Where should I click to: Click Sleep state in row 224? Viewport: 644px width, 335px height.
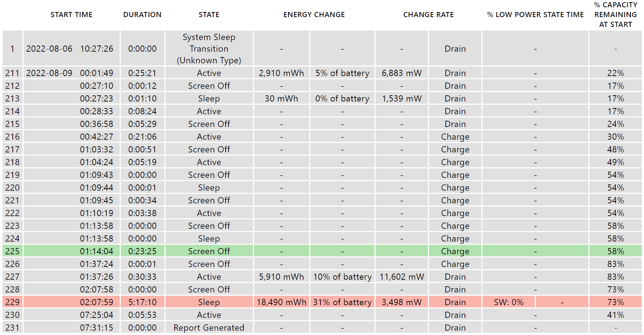tap(209, 238)
